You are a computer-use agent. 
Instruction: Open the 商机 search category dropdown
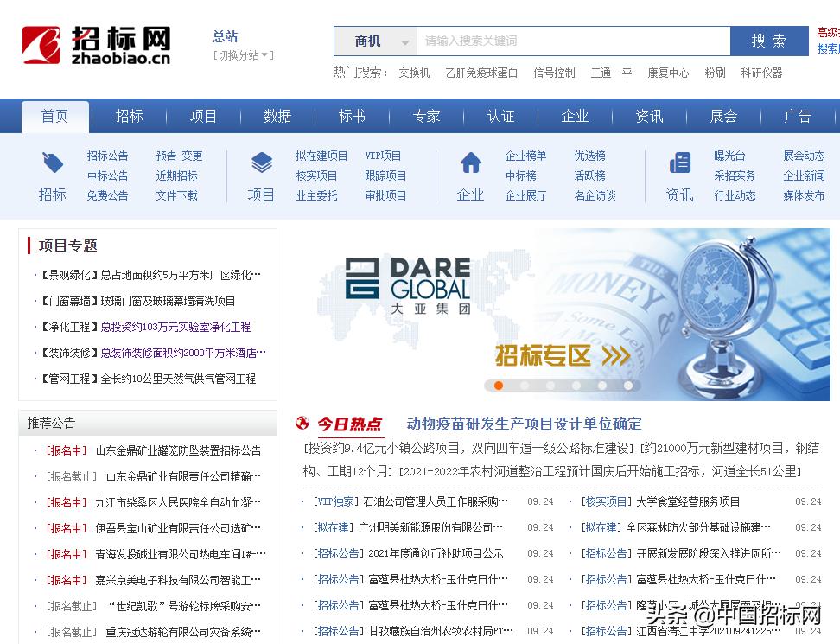375,41
